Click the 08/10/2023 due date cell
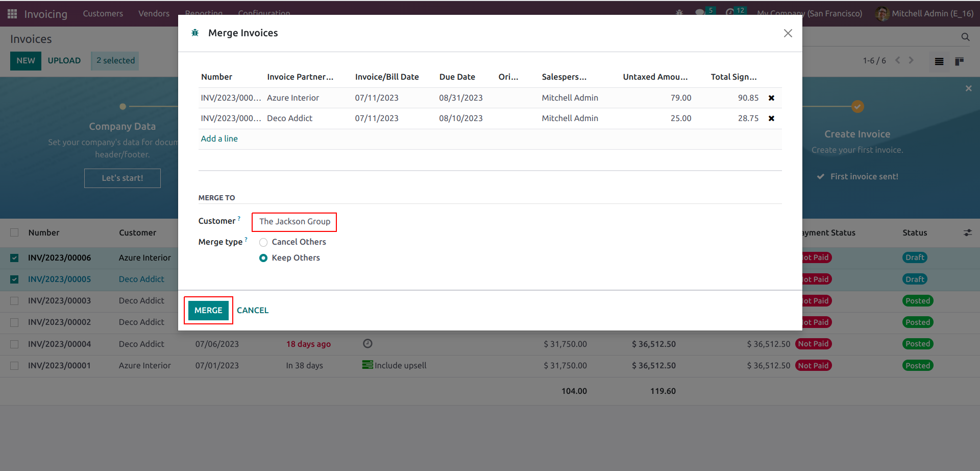This screenshot has width=980, height=471. point(461,119)
